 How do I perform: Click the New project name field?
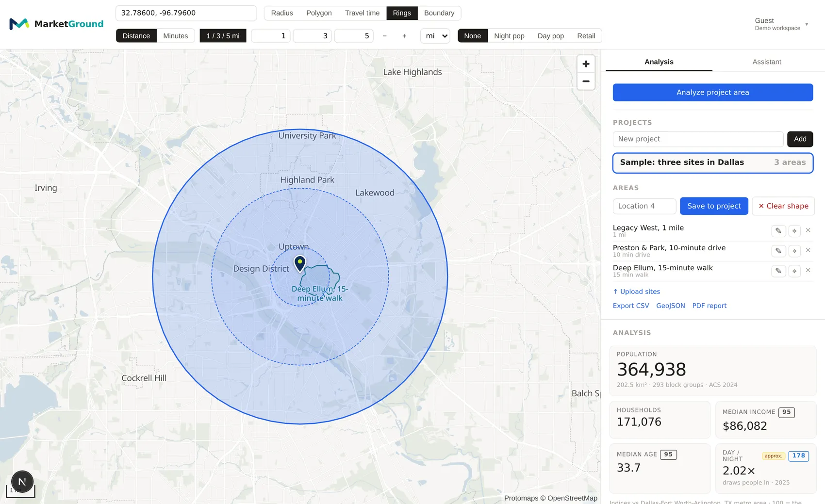pos(698,139)
